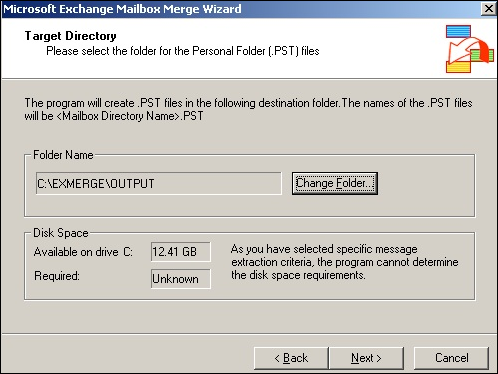Click the mailbox merge wizard logo icon
498x374 pixels.
point(470,49)
